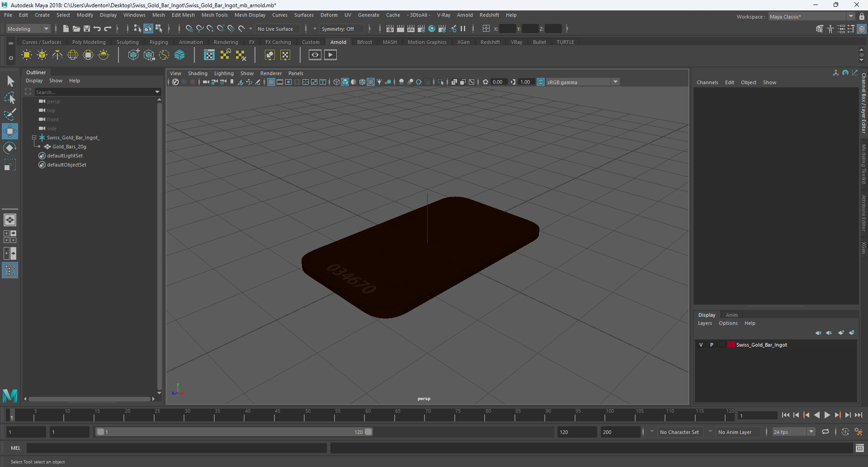Open the Modeling menu set dropdown
This screenshot has height=467, width=868.
(x=28, y=29)
